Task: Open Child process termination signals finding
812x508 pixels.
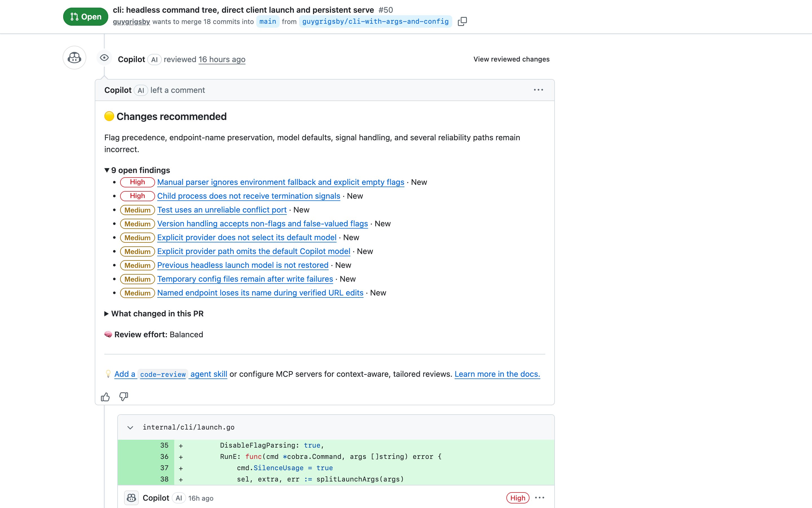Action: coord(249,196)
